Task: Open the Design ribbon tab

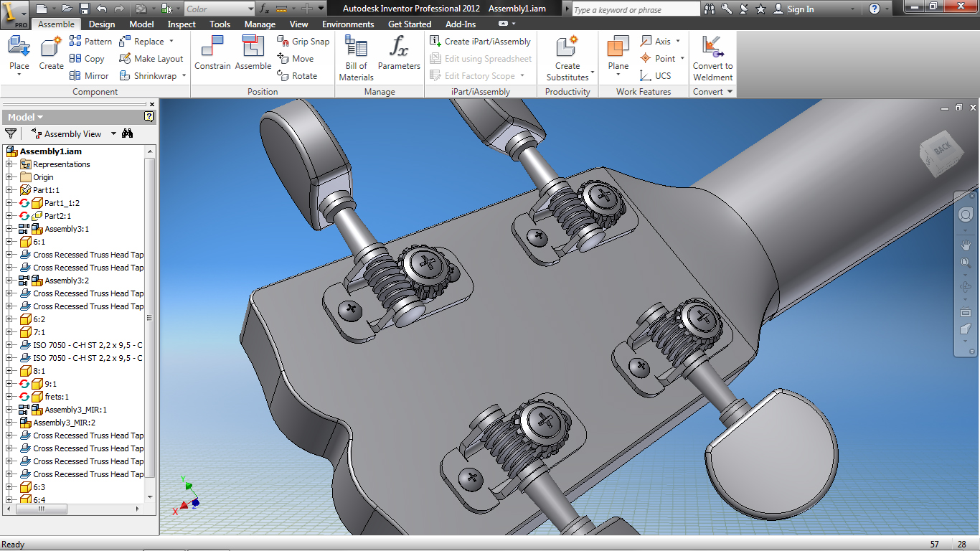Action: click(102, 24)
